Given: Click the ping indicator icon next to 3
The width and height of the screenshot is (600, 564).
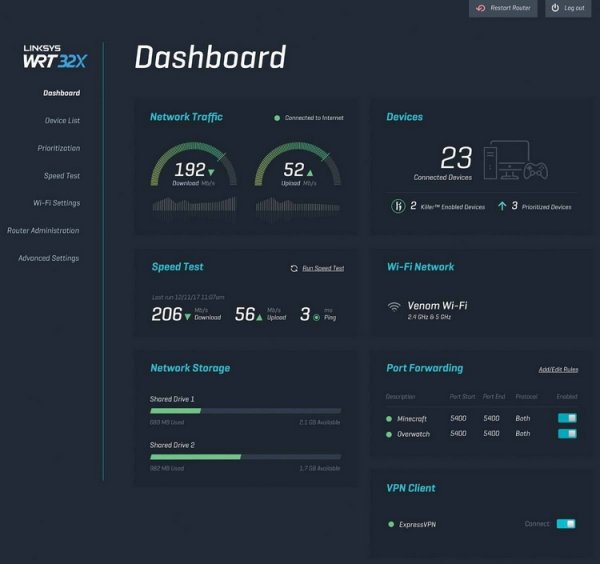Looking at the screenshot, I should [316, 317].
